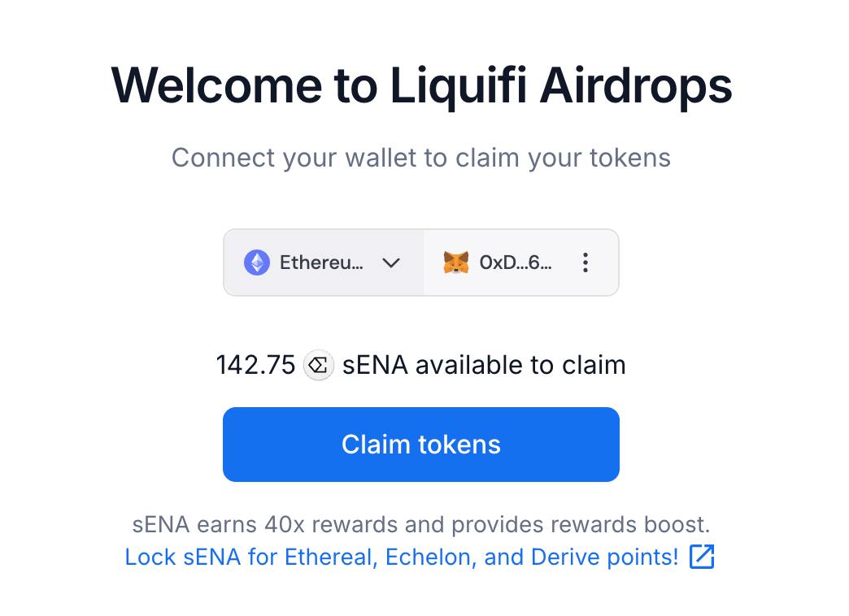
Task: Open the three-dot wallet options menu
Action: point(586,262)
